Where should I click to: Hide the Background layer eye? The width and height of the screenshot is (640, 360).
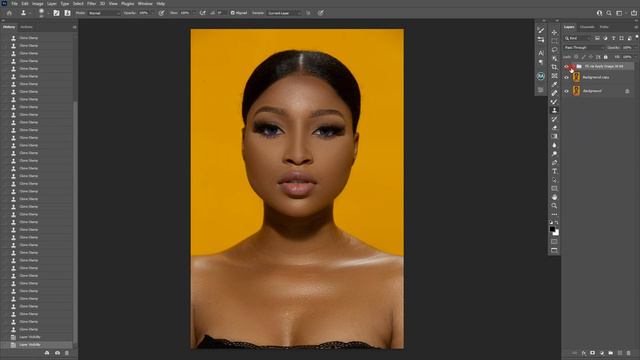tap(567, 91)
